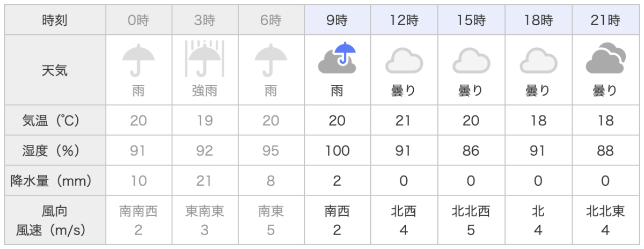Screen dimensions: 644x249
Task: Click the grey umbrella icon at 0時
Action: click(x=138, y=60)
